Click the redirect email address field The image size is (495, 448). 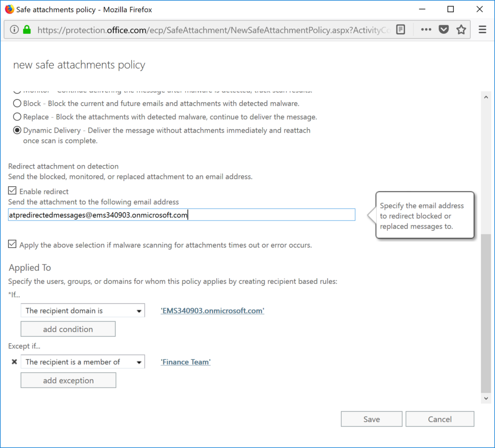[x=182, y=214]
